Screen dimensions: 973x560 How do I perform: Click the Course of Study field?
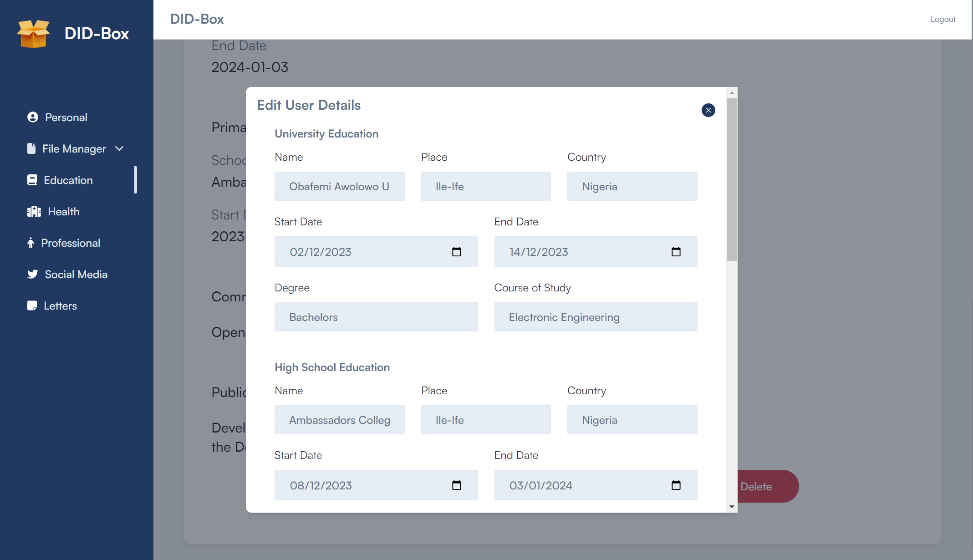tap(596, 317)
